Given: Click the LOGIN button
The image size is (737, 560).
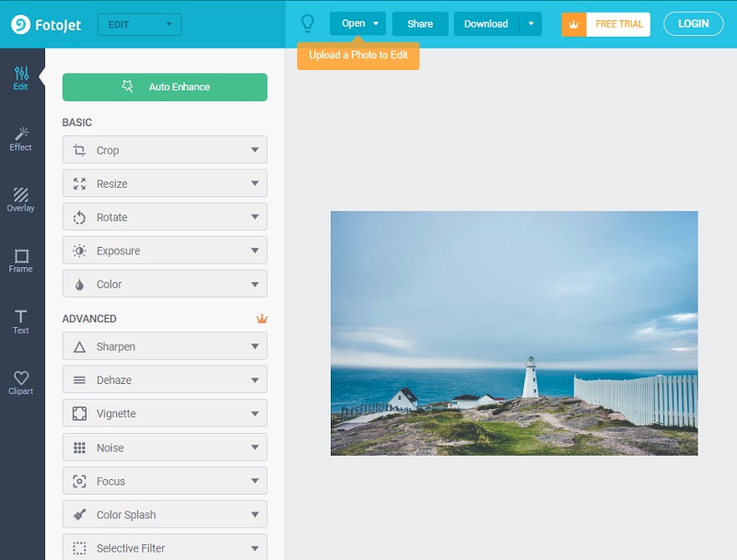Looking at the screenshot, I should pyautogui.click(x=693, y=24).
